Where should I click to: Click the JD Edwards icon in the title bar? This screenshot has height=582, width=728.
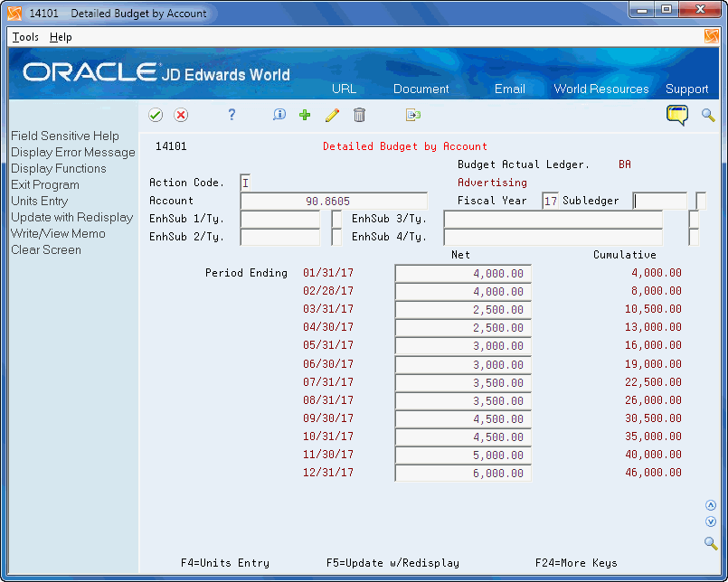click(x=14, y=14)
